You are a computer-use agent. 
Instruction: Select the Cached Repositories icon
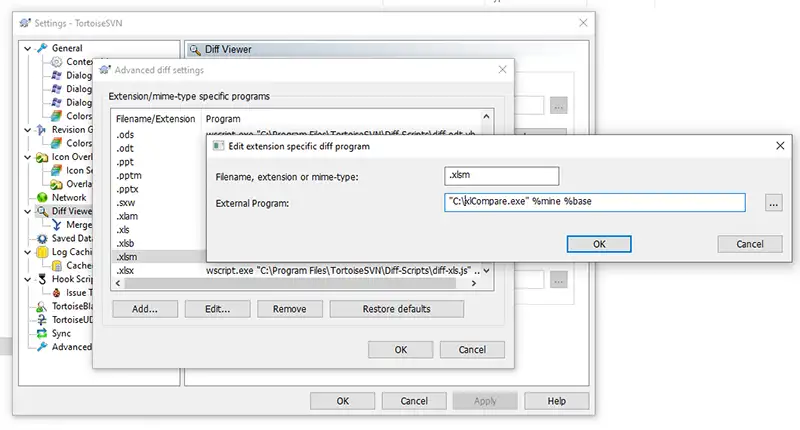pyautogui.click(x=56, y=265)
